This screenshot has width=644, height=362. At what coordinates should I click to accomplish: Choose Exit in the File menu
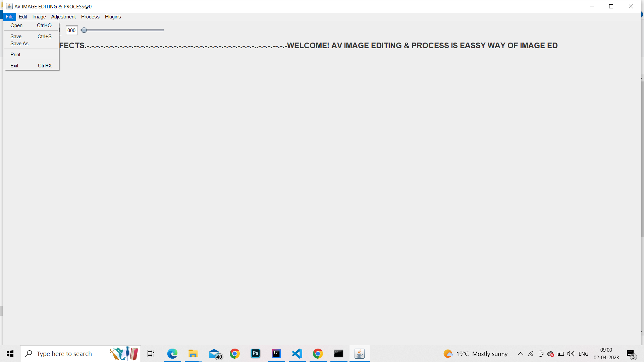14,65
